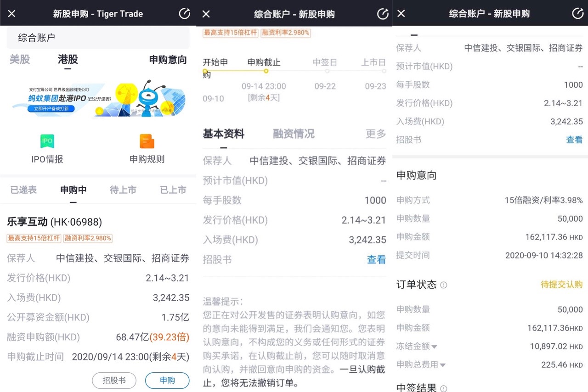588x392 pixels.
Task: Close the middle 综合账户 - 新股申购 panel
Action: [x=206, y=14]
